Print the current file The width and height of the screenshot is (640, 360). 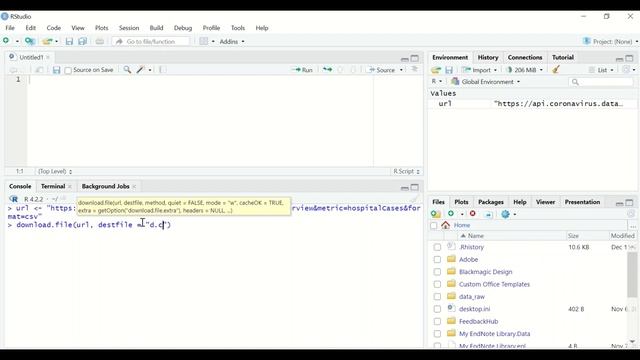[x=100, y=41]
